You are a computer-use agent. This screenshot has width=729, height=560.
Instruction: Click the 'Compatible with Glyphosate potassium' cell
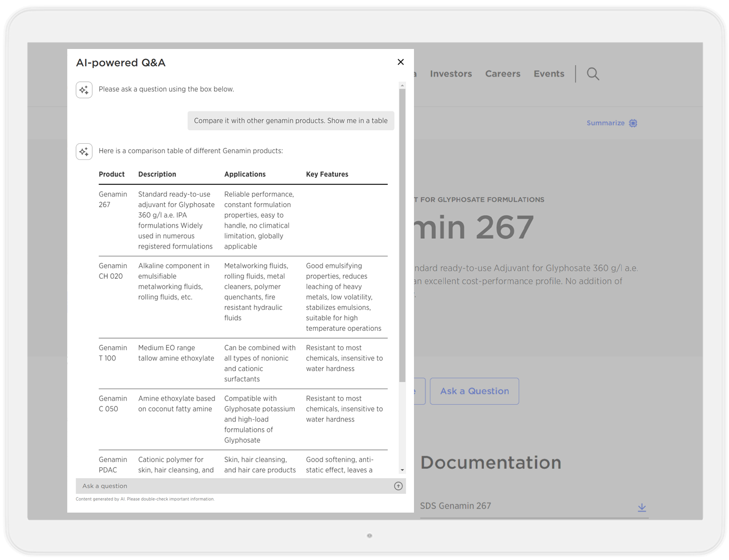point(260,419)
